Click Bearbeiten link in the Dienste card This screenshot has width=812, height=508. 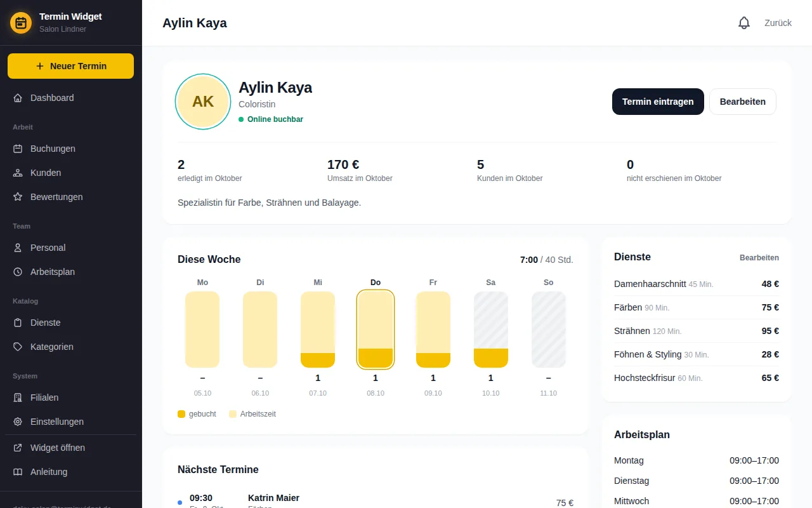(759, 258)
